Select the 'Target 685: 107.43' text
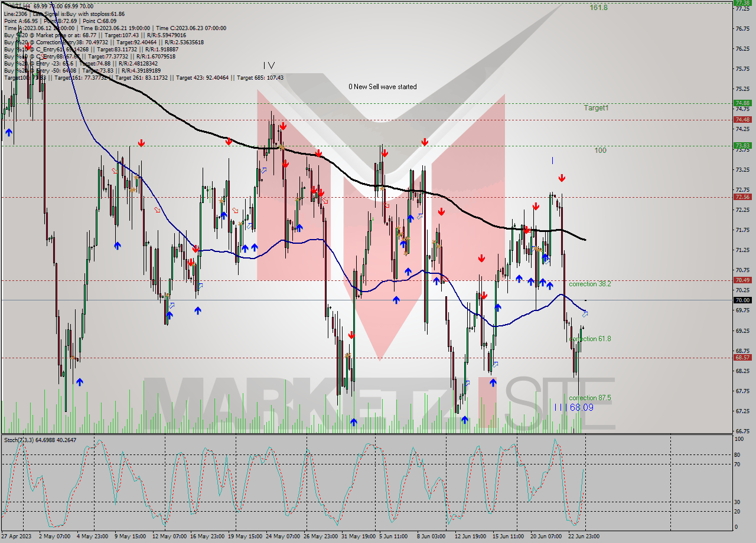 (x=260, y=77)
